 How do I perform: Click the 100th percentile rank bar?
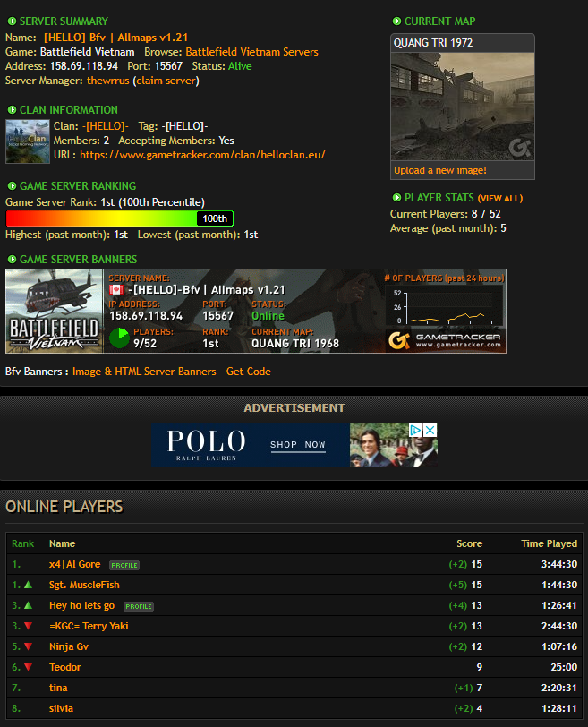pos(119,218)
